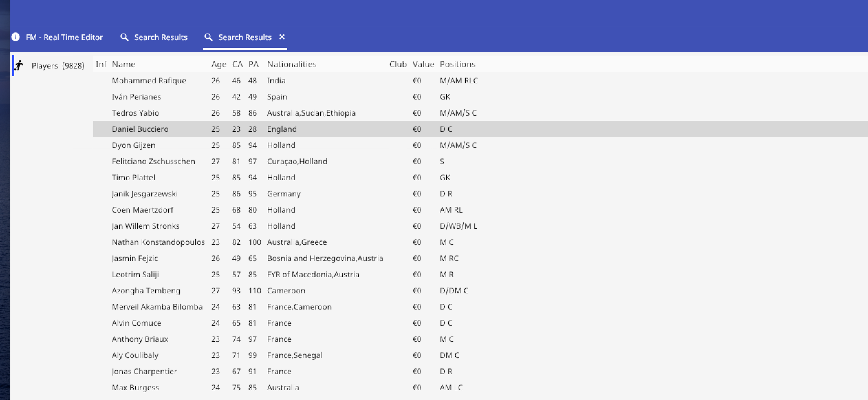Sort by the PA column header
This screenshot has height=400, width=868.
[254, 64]
